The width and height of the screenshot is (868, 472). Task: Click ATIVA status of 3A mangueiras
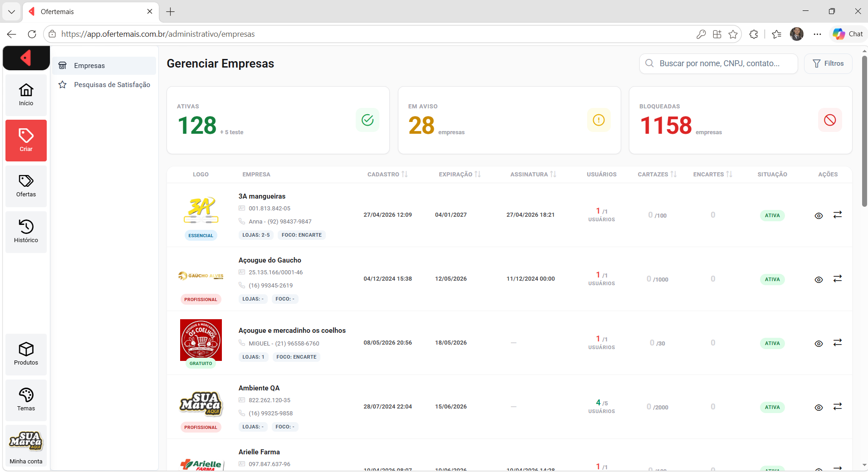pos(772,215)
